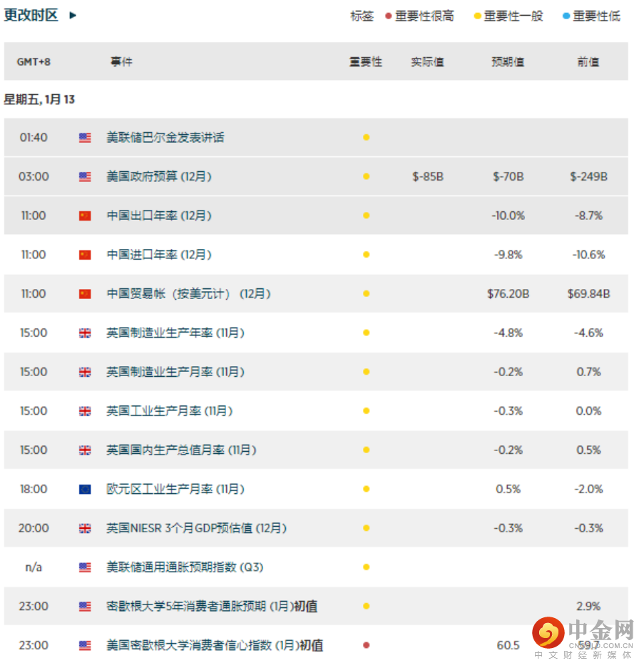This screenshot has height=668, width=644.
Task: Click previous value -8.7%
Action: [x=588, y=216]
